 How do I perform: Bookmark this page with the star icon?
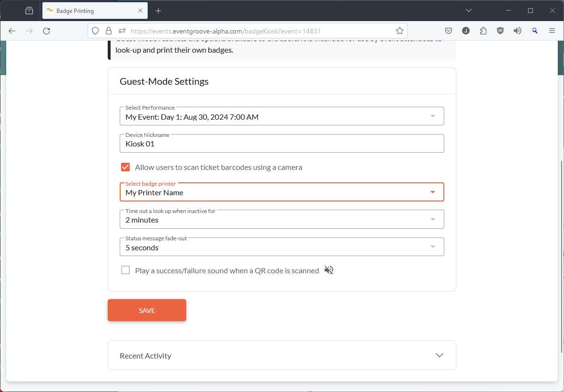point(400,30)
